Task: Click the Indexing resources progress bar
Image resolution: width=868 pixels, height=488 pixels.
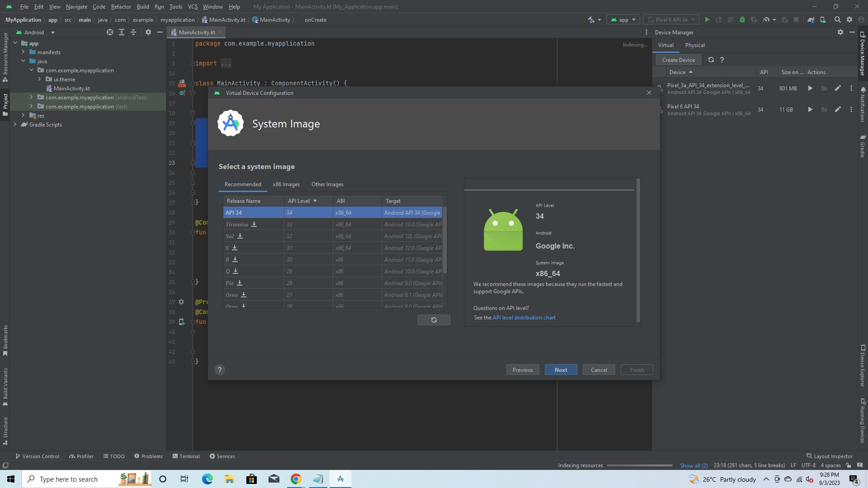Action: 639,465
